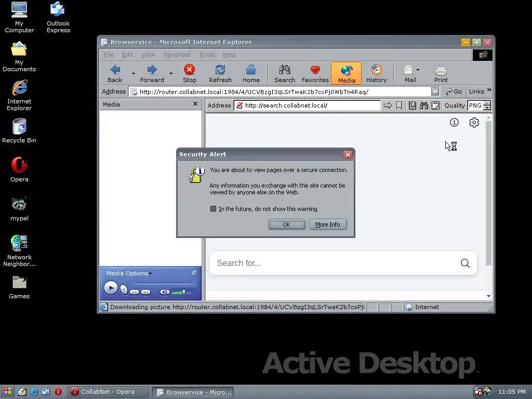Expand the Links toolbar chevron
532x399 pixels.
[x=489, y=90]
